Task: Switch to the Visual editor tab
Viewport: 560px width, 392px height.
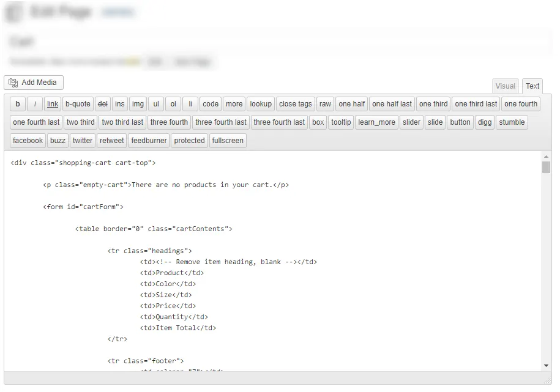Action: (x=505, y=86)
